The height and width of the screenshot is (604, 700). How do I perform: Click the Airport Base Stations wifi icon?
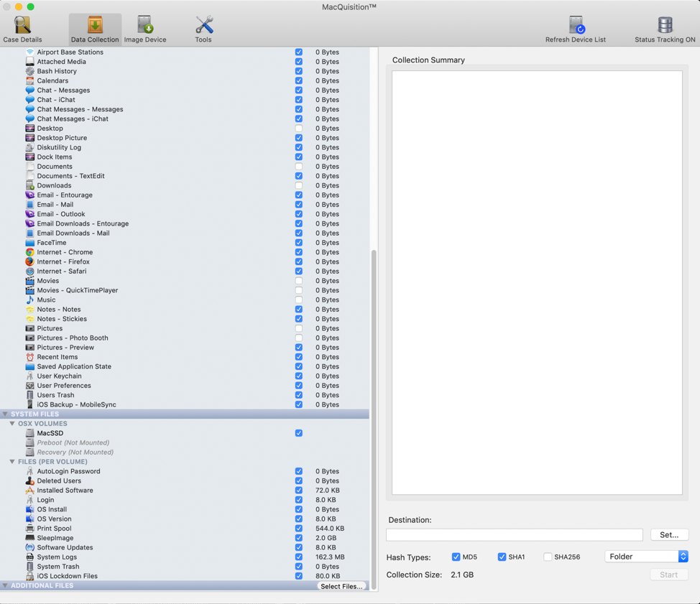click(x=30, y=52)
